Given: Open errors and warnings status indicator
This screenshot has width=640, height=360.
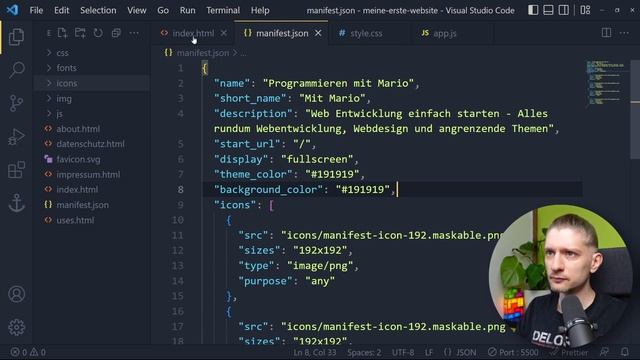Looking at the screenshot, I should point(28,352).
